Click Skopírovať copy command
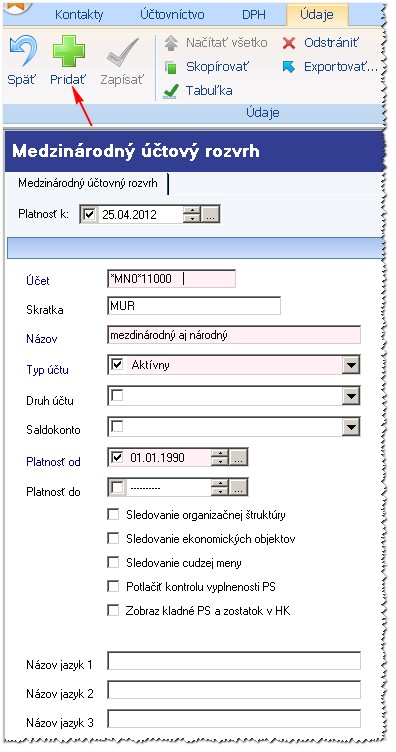 (207, 67)
